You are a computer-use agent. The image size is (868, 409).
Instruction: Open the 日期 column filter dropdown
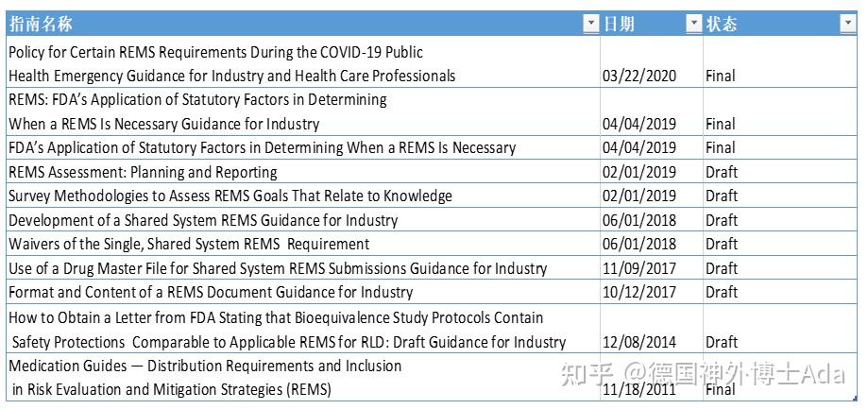[694, 24]
